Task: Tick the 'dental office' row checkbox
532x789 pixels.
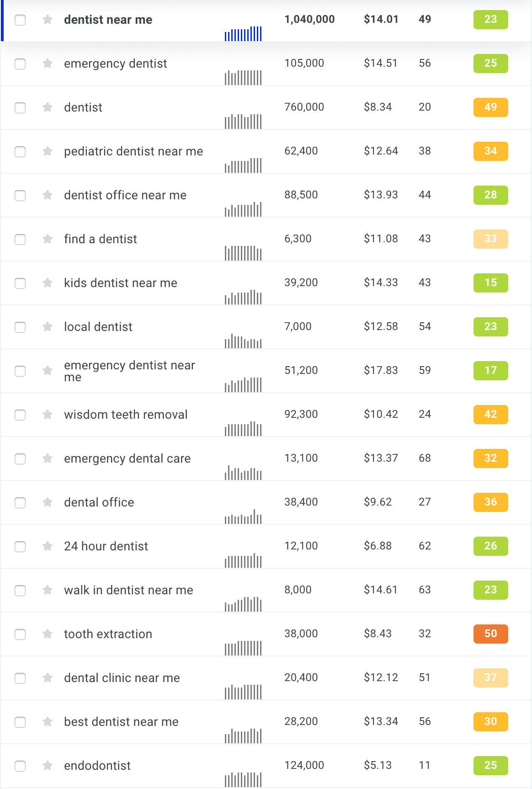Action: [x=20, y=503]
